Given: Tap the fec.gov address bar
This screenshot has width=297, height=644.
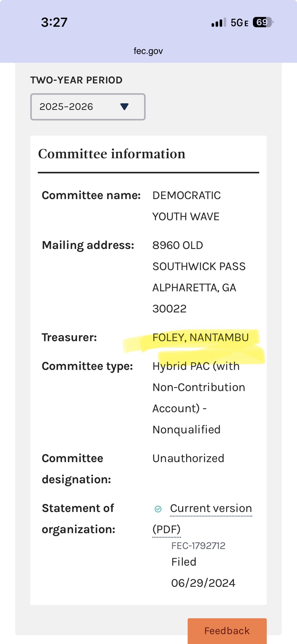Looking at the screenshot, I should 148,51.
